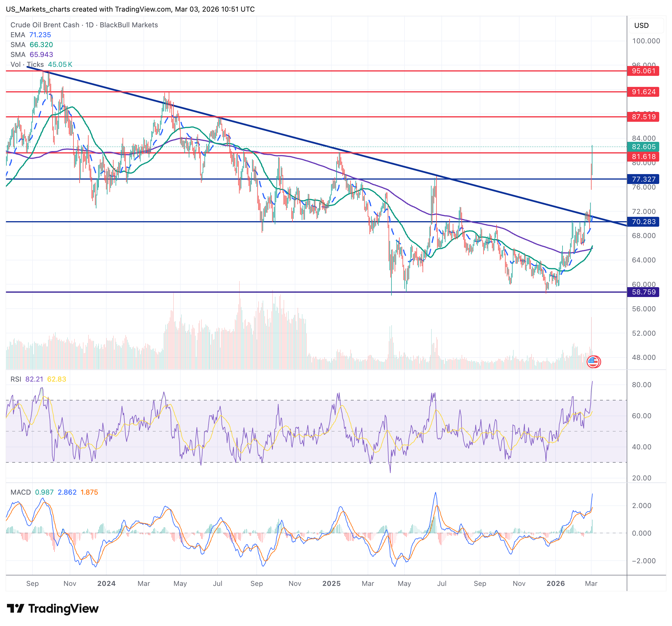Select the green 82.605 current price tag
This screenshot has width=672, height=626.
643,147
